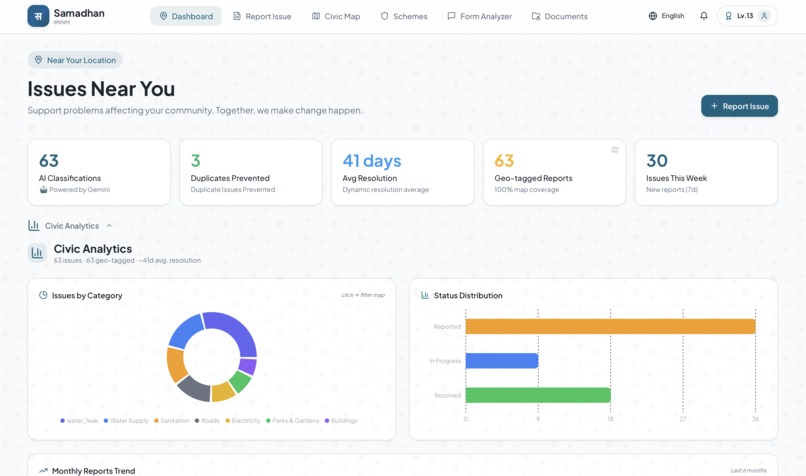
Task: Open the Civic Map page
Action: [x=336, y=16]
